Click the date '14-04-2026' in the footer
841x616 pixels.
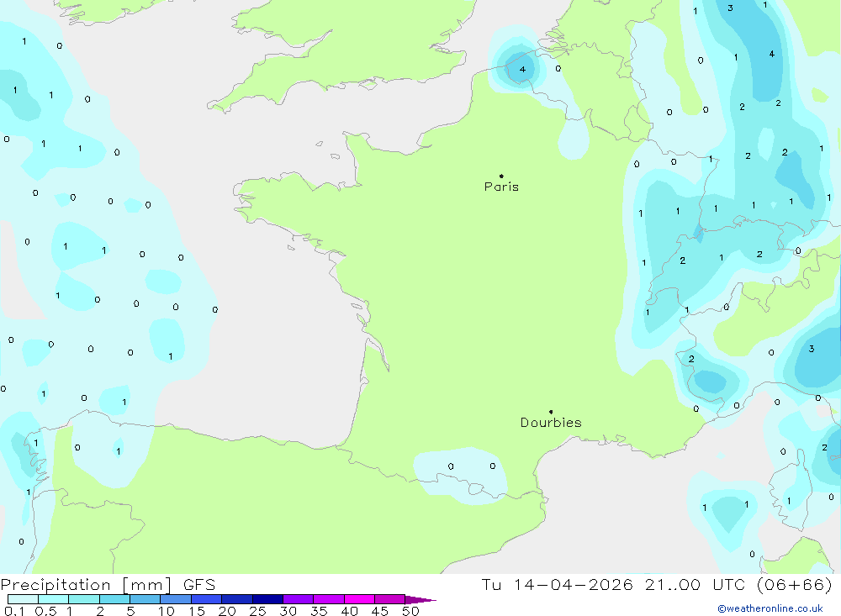pyautogui.click(x=573, y=585)
